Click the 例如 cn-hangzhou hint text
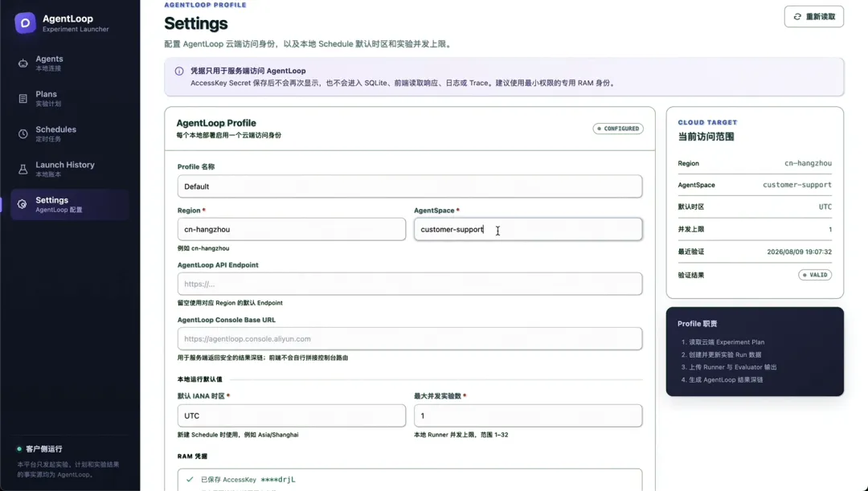868x491 pixels. [x=203, y=248]
